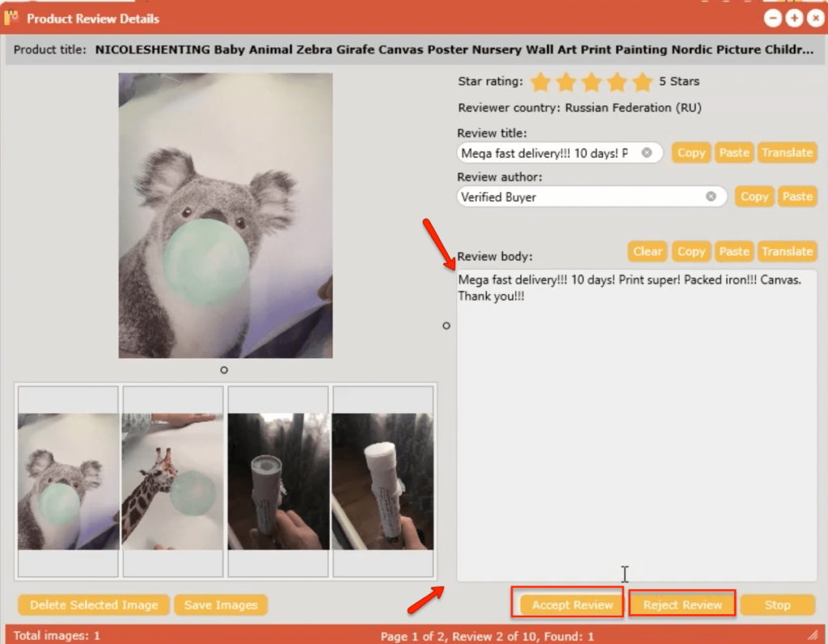Image resolution: width=828 pixels, height=644 pixels.
Task: Select the giraffe thumbnail image
Action: 173,482
